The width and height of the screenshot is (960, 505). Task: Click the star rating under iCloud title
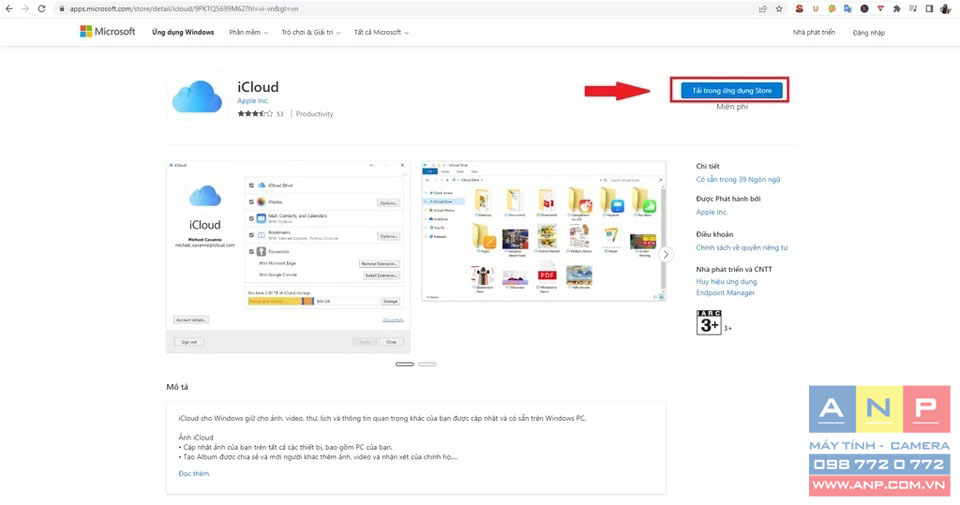(255, 114)
